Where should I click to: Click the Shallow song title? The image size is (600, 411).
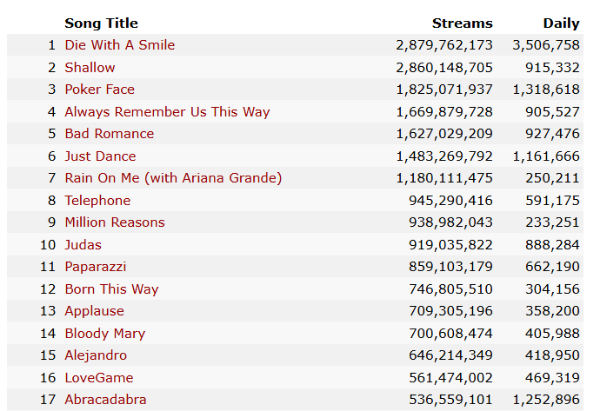[90, 67]
